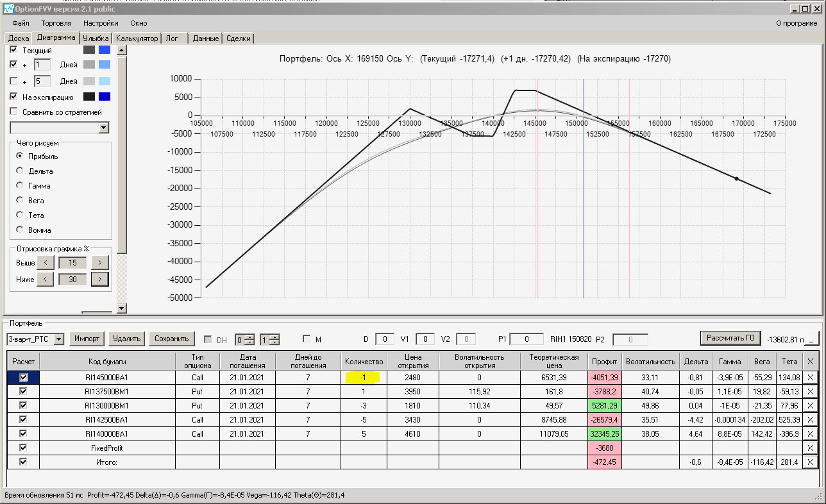The height and width of the screenshot is (504, 826).
Task: Decrease the Выше percentage with the left arrow
Action: (46, 263)
